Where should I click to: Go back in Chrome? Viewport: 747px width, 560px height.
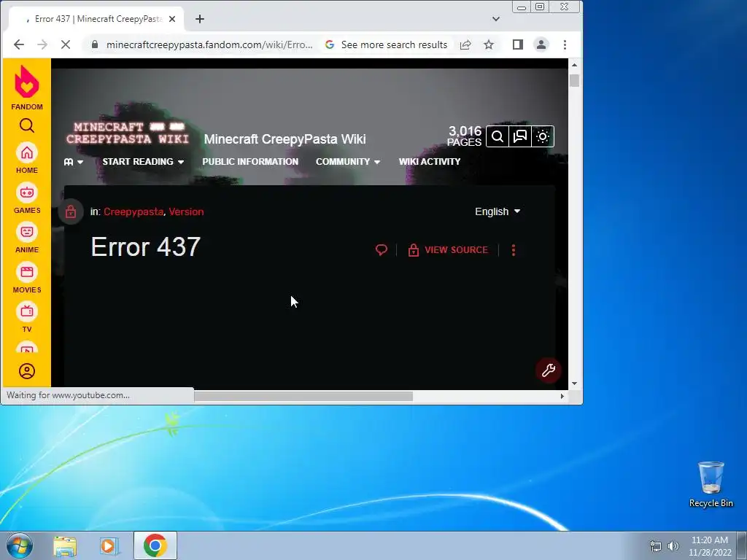point(18,44)
